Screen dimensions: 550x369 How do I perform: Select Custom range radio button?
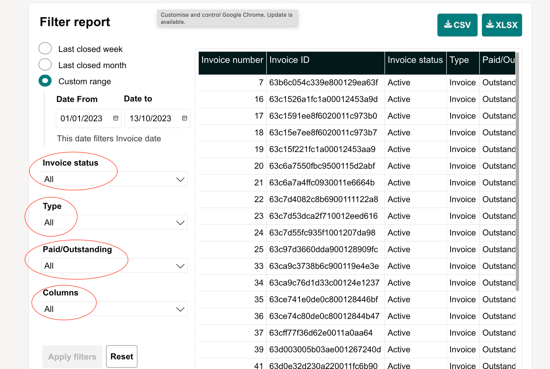45,81
